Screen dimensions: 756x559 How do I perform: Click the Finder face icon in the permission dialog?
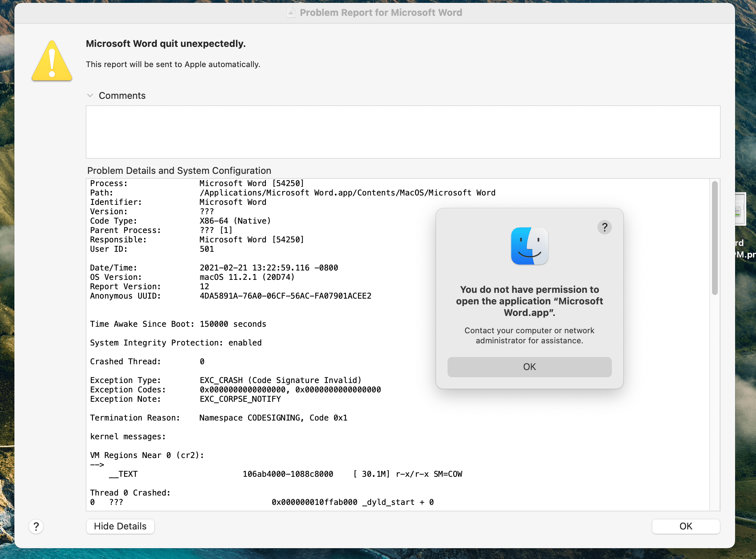pos(529,246)
